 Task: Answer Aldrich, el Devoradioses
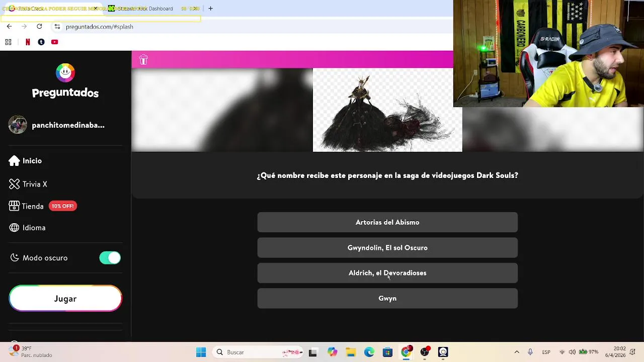point(387,273)
